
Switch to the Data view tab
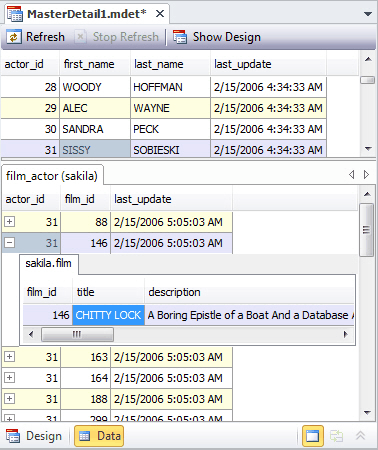99,436
